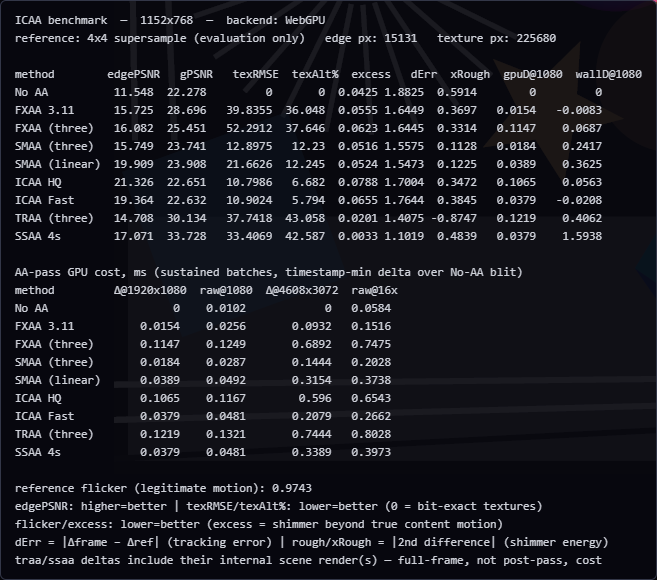The height and width of the screenshot is (580, 657).
Task: Click the 'flicker/excess: lower=better' legend line
Action: [x=259, y=525]
